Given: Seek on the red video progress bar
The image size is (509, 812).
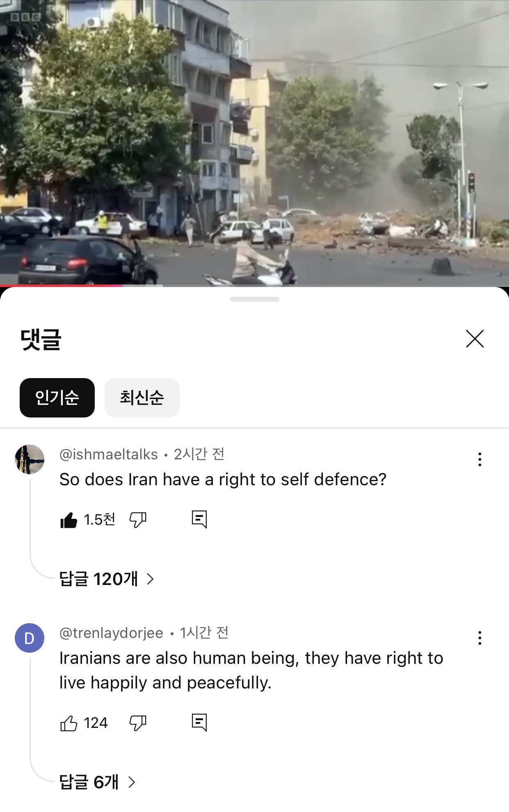Looking at the screenshot, I should 254,285.
